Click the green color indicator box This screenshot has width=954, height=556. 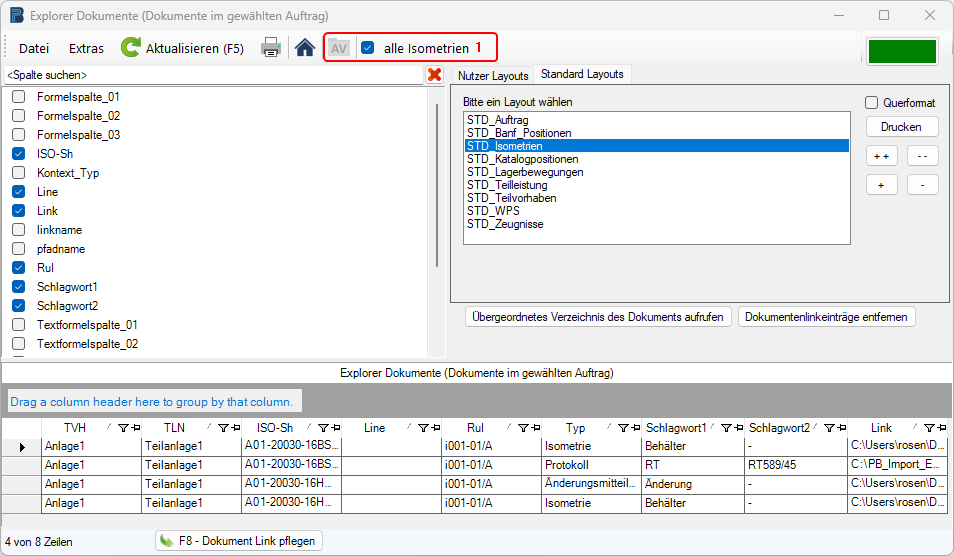point(902,51)
